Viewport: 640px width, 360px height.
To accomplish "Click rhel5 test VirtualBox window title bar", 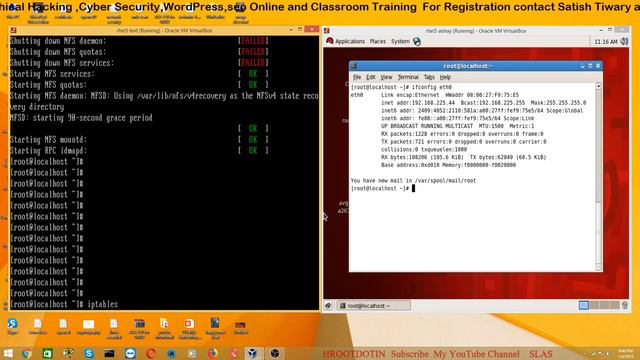I will (163, 30).
